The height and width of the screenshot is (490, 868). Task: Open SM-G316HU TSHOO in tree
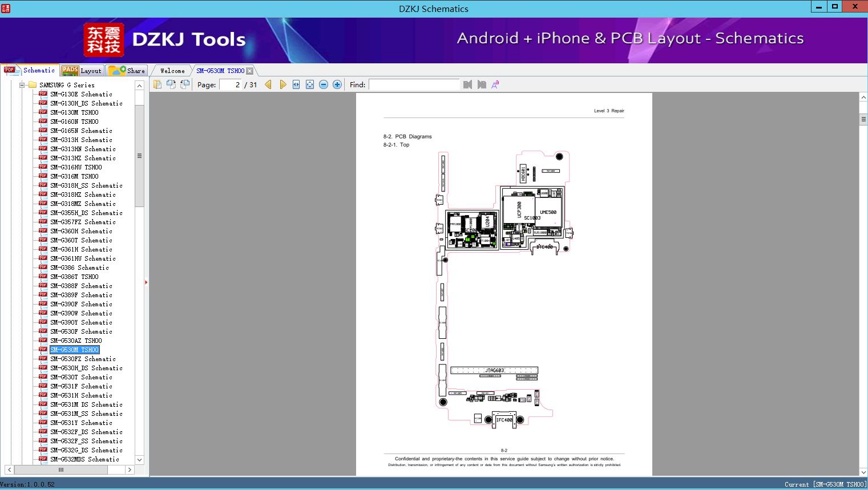[x=76, y=167]
